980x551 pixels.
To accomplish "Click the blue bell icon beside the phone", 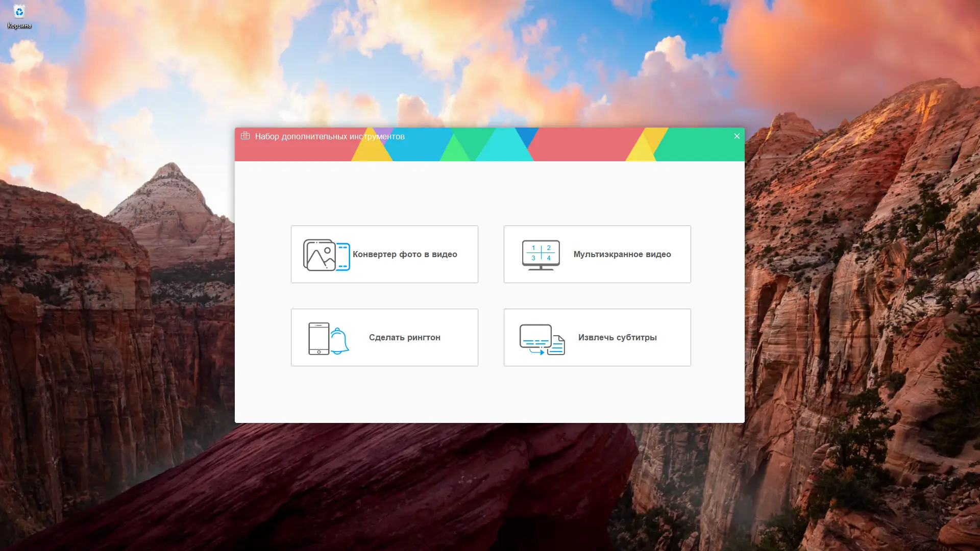I will pyautogui.click(x=339, y=341).
